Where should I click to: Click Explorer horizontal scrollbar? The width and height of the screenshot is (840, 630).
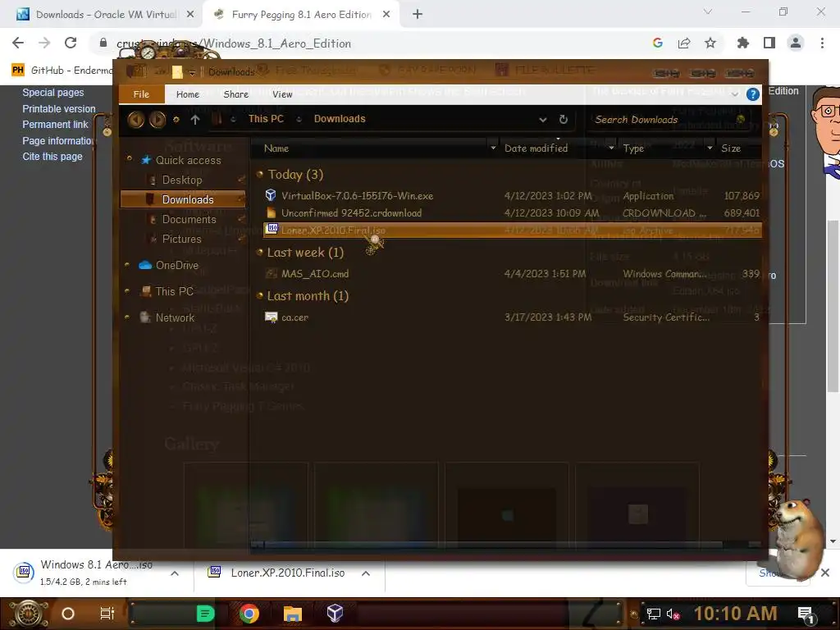(493, 545)
